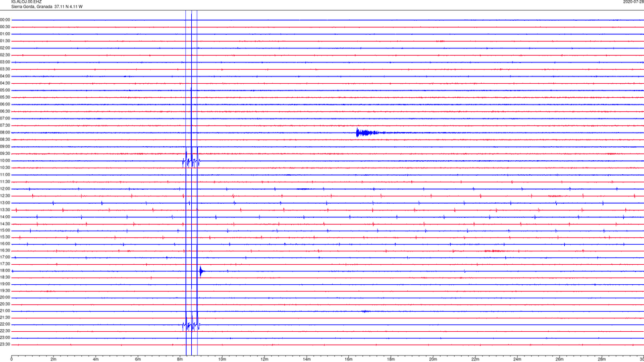644x362 pixels.
Task: Click the 12m tick on the time axis
Action: [x=264, y=359]
